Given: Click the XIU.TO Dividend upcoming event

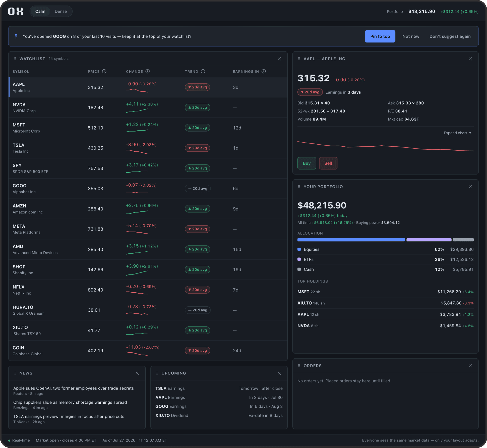Looking at the screenshot, I should point(219,415).
